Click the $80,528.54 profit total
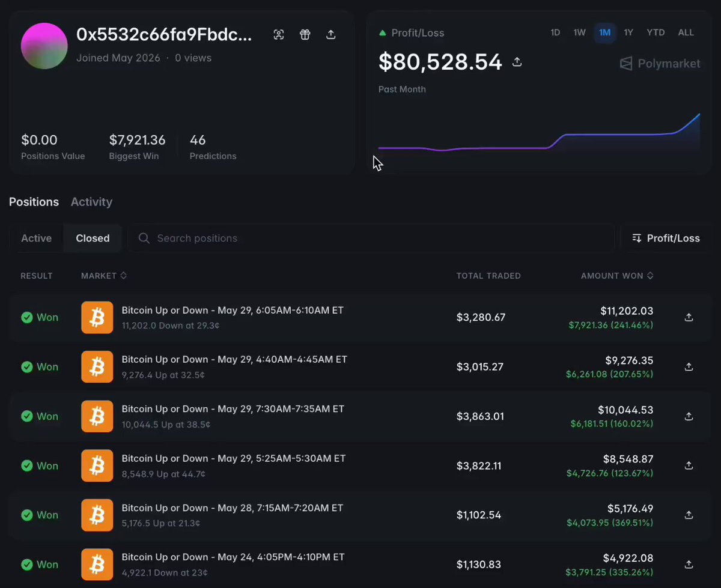 (440, 62)
